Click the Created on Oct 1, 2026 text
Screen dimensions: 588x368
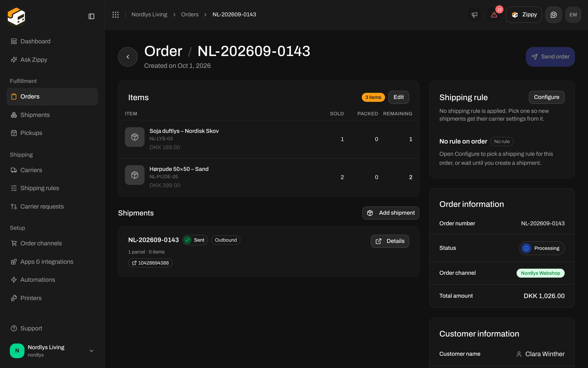[177, 66]
